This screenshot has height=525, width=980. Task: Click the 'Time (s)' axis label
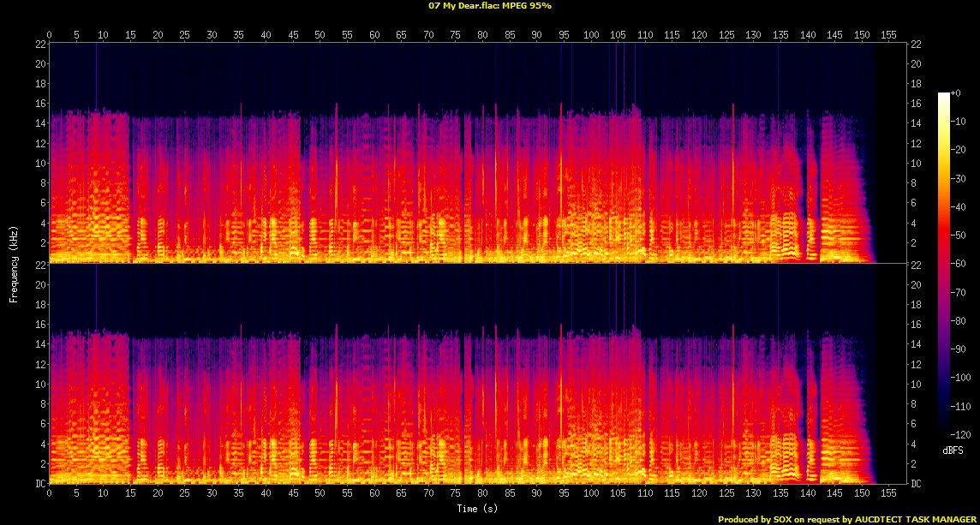point(479,509)
